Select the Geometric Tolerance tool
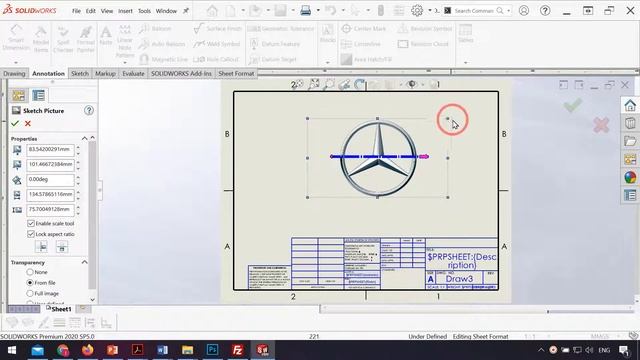This screenshot has width=640, height=360. [x=281, y=29]
